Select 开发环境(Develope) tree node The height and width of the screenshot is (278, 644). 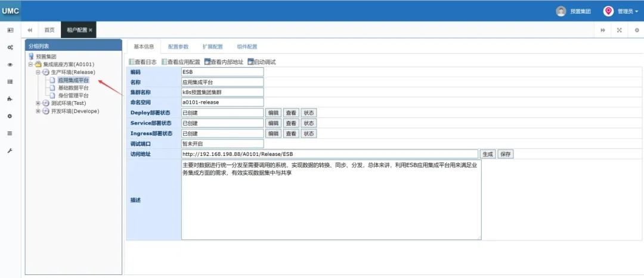click(x=75, y=111)
